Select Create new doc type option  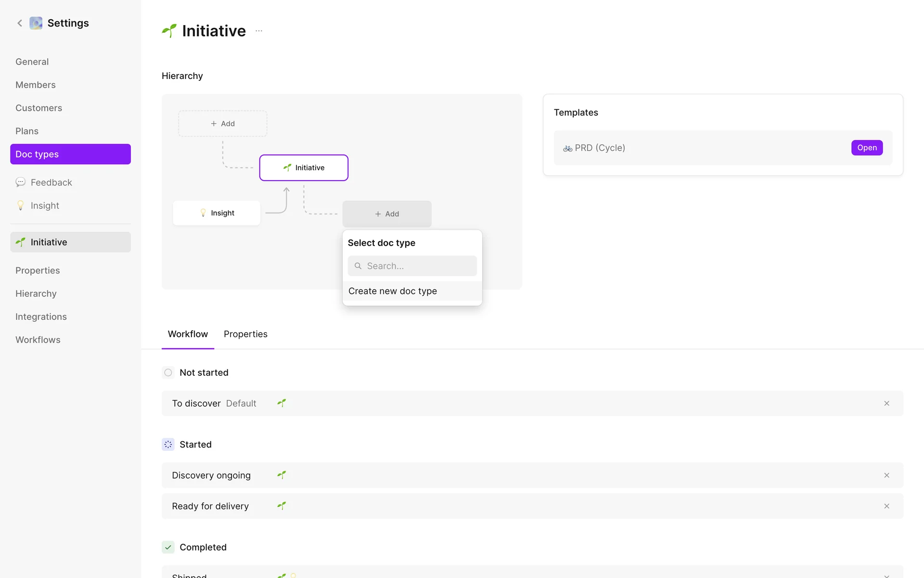coord(393,291)
